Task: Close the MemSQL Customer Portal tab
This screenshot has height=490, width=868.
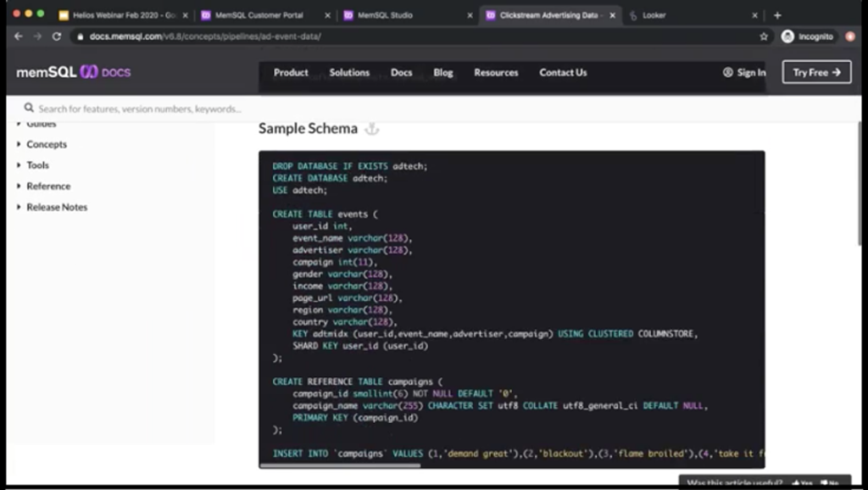Action: [x=327, y=15]
